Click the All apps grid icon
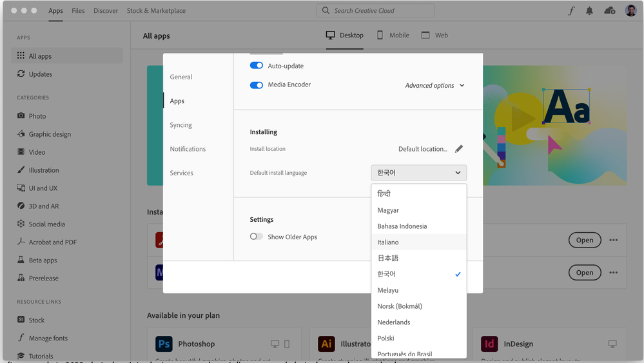644x363 pixels. [21, 55]
